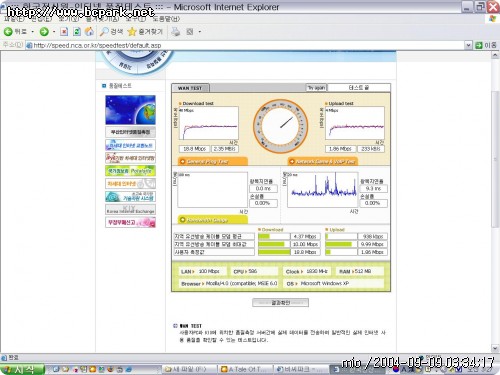This screenshot has width=500, height=375.
Task: Click the browser Back arrow icon
Action: click(8, 32)
